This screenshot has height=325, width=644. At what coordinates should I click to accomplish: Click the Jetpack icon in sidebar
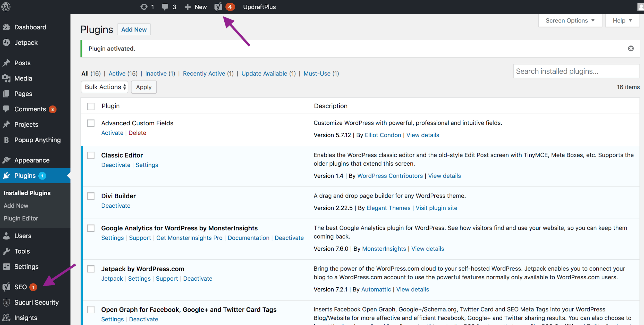pyautogui.click(x=6, y=43)
